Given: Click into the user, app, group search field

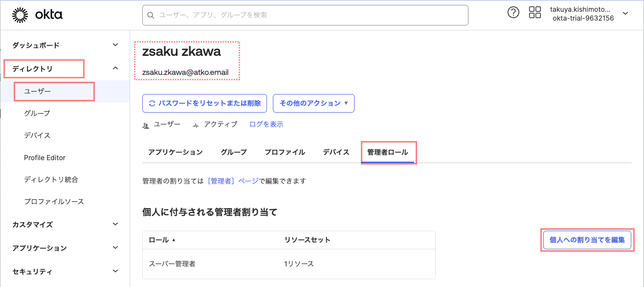Looking at the screenshot, I should [x=308, y=15].
